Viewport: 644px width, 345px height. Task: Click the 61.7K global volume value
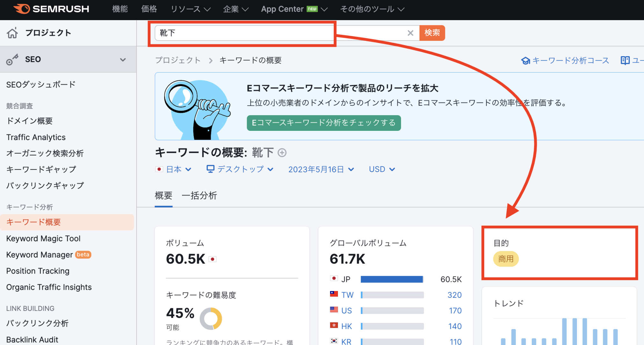(347, 259)
